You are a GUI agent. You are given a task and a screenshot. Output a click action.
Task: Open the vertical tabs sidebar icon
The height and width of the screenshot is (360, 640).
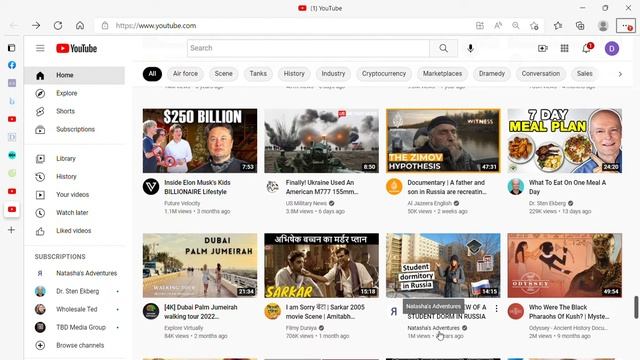tap(11, 48)
